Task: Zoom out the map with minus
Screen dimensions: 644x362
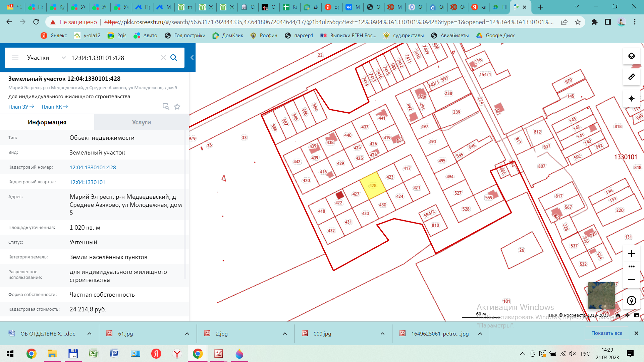Action: click(x=631, y=280)
